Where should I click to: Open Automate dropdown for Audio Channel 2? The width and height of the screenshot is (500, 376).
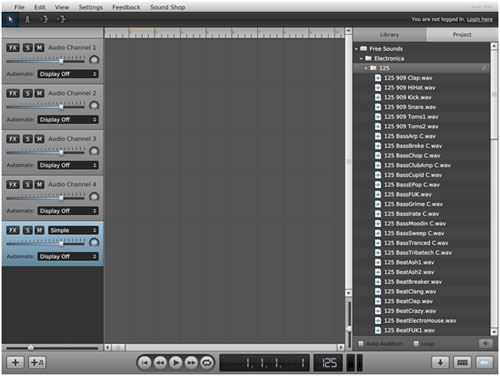68,120
